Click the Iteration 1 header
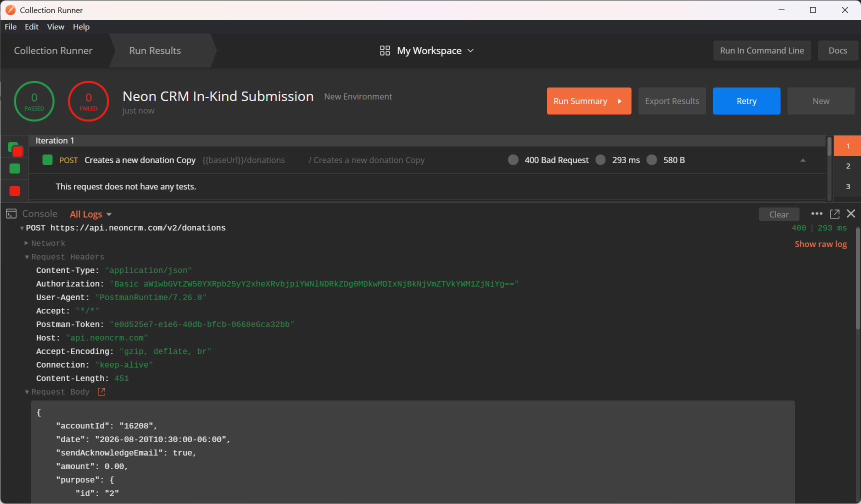The width and height of the screenshot is (861, 504). pyautogui.click(x=54, y=140)
